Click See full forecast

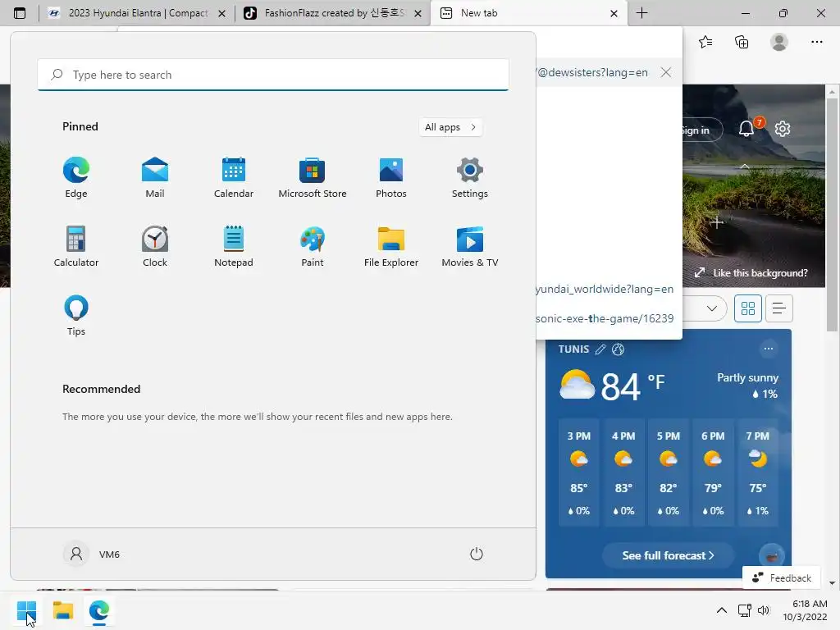pyautogui.click(x=668, y=555)
